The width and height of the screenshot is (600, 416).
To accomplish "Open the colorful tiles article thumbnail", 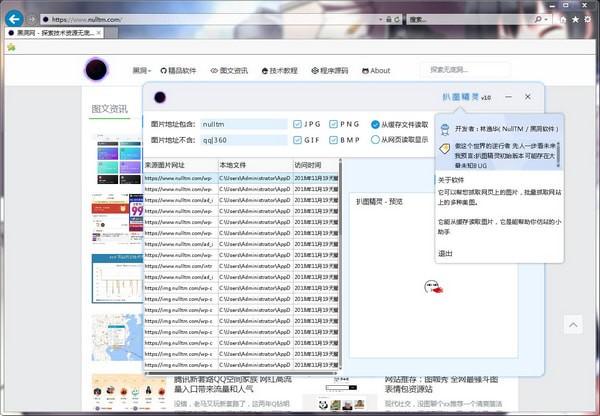I will [117, 160].
